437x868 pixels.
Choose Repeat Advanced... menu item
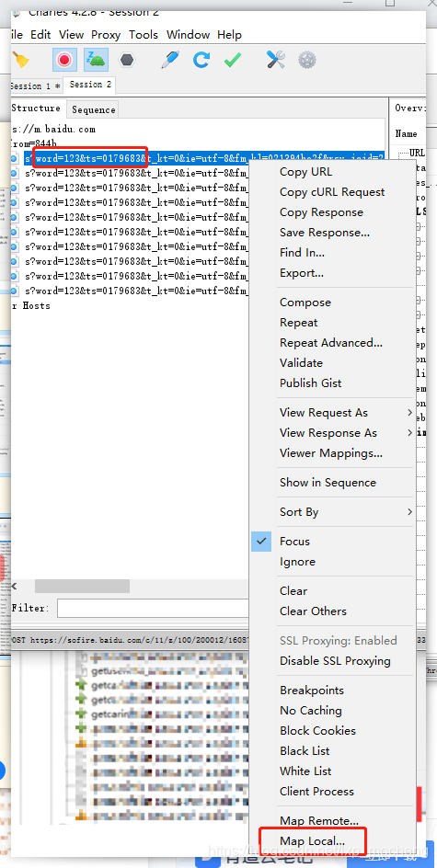tap(331, 343)
